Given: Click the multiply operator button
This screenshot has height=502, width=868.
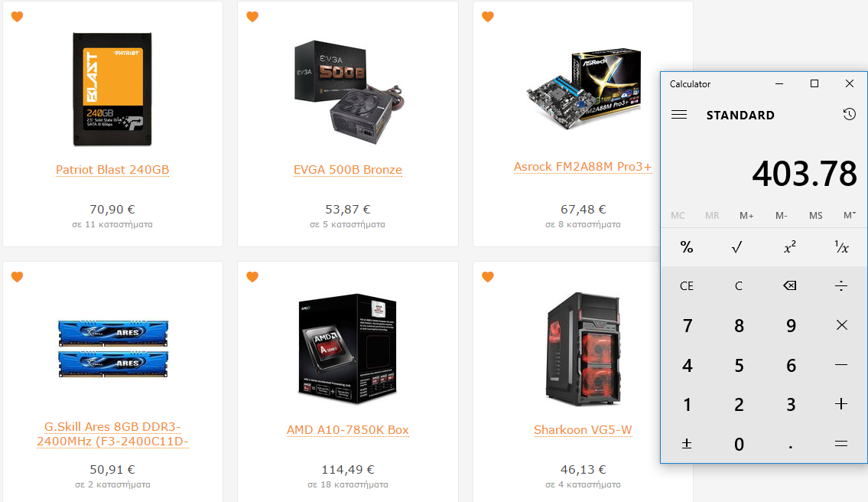Looking at the screenshot, I should pos(841,325).
